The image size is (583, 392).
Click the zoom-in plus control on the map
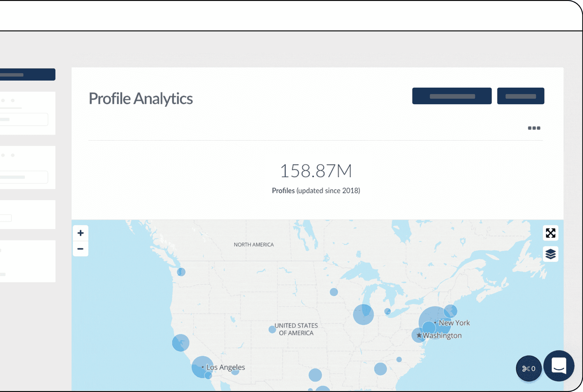pyautogui.click(x=81, y=233)
